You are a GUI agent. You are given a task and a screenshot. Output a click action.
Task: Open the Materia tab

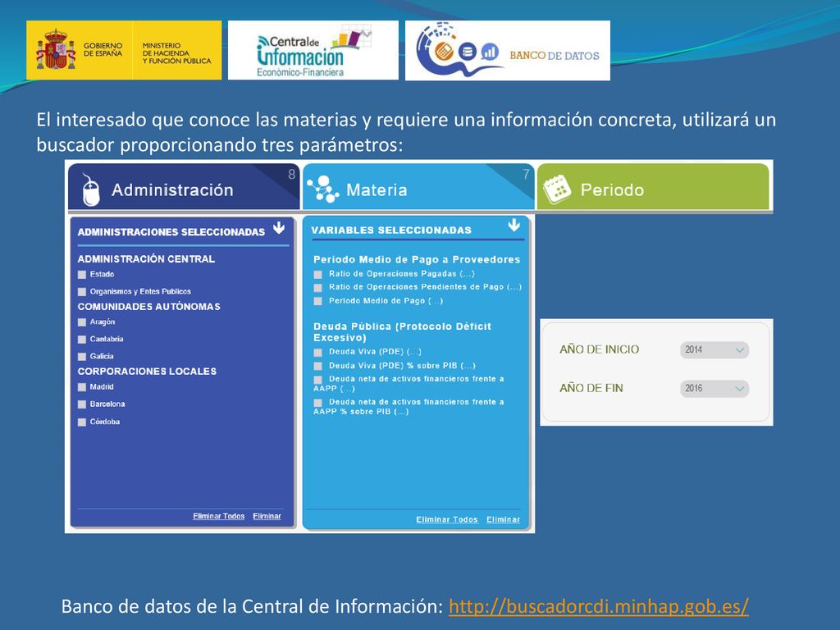[418, 186]
